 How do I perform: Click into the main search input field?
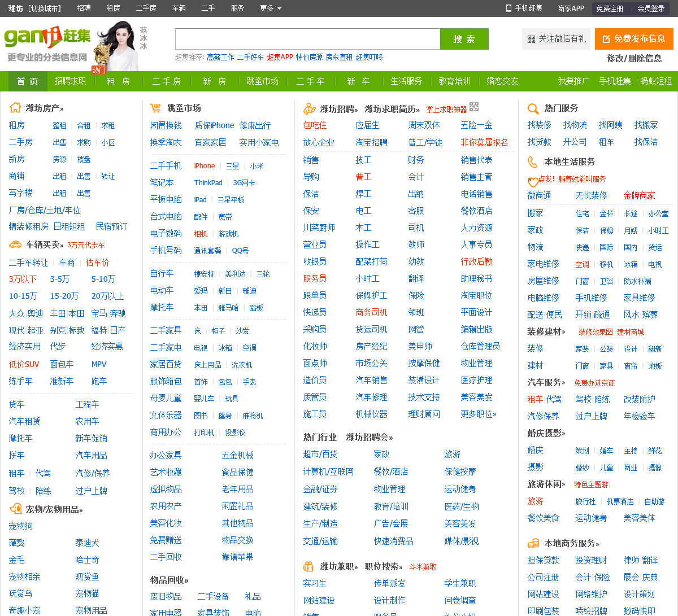[x=308, y=39]
